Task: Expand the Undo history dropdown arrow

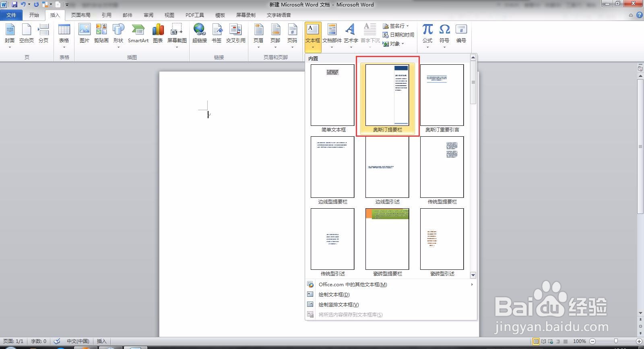Action: click(x=29, y=4)
